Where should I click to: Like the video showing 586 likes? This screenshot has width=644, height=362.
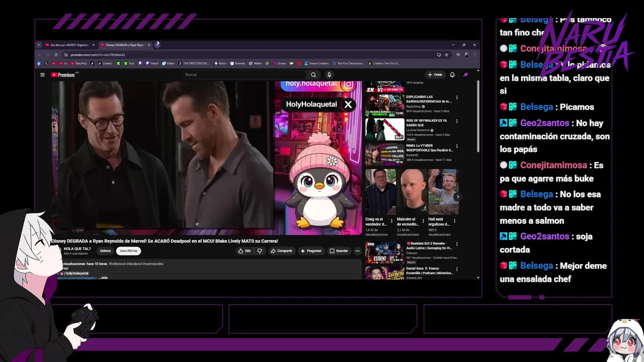[245, 251]
